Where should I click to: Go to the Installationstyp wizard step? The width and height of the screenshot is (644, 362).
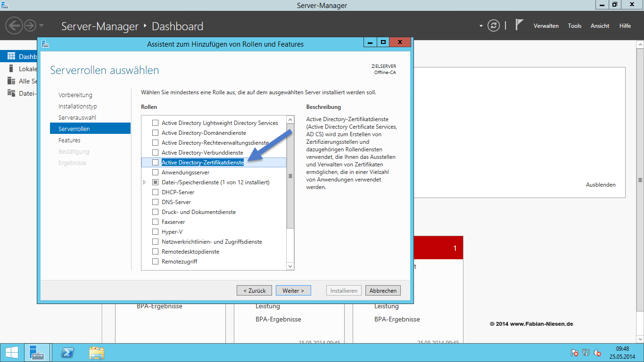tap(78, 106)
